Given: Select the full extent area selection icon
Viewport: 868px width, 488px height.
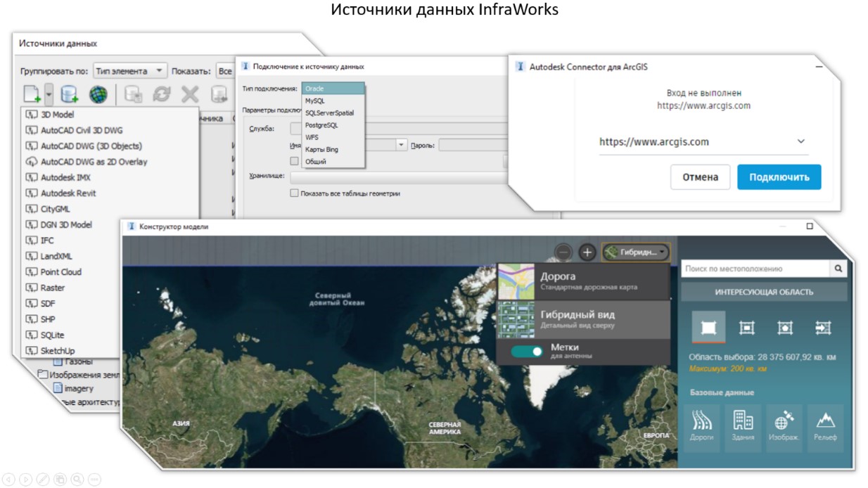Looking at the screenshot, I should [708, 328].
